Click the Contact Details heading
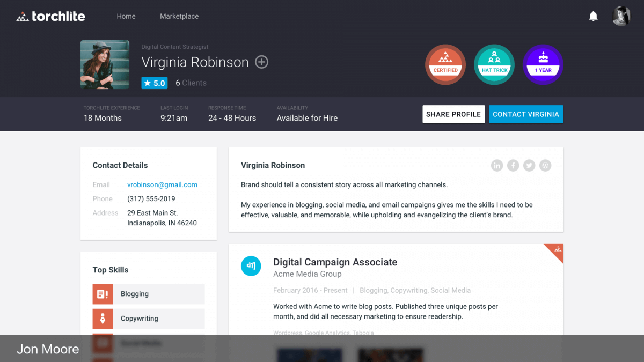This screenshot has width=644, height=362. coord(120,165)
